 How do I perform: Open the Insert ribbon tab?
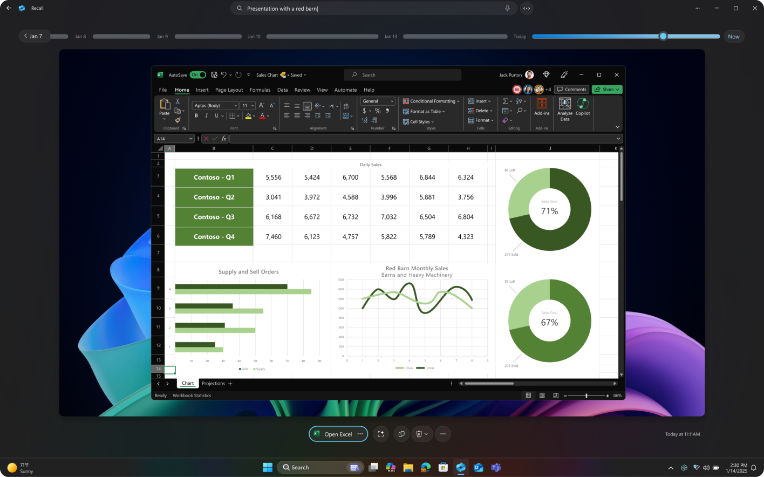pyautogui.click(x=202, y=90)
